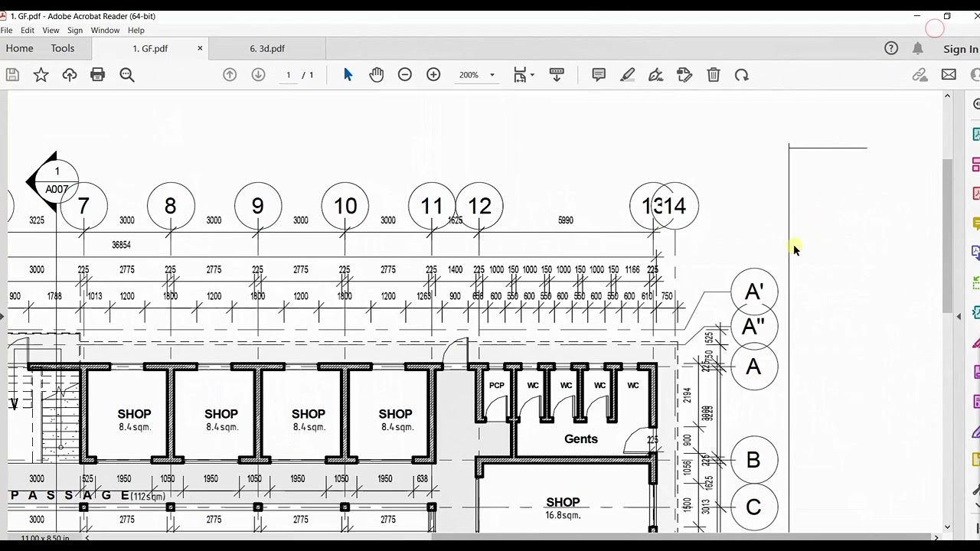Expand the page fit options arrow

click(532, 75)
